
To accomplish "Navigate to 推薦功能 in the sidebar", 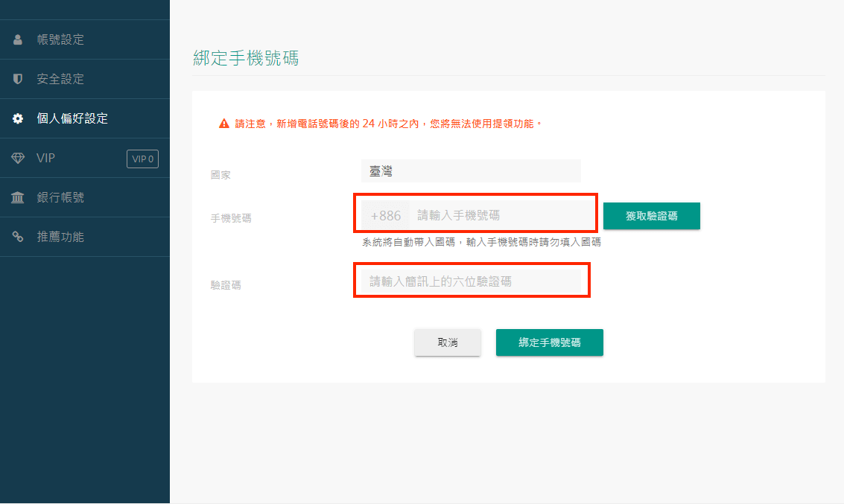I will pos(60,237).
